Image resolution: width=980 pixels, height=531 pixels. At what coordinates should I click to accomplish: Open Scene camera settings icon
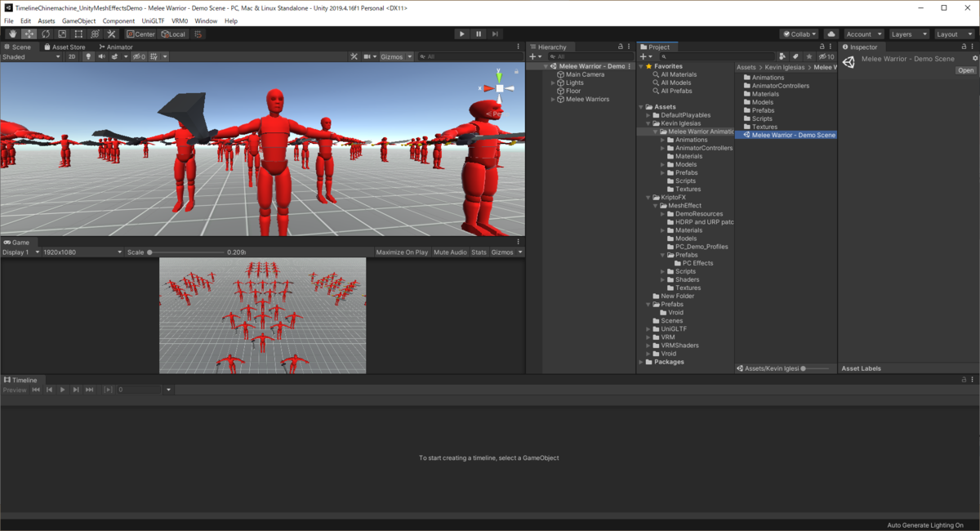pos(369,57)
